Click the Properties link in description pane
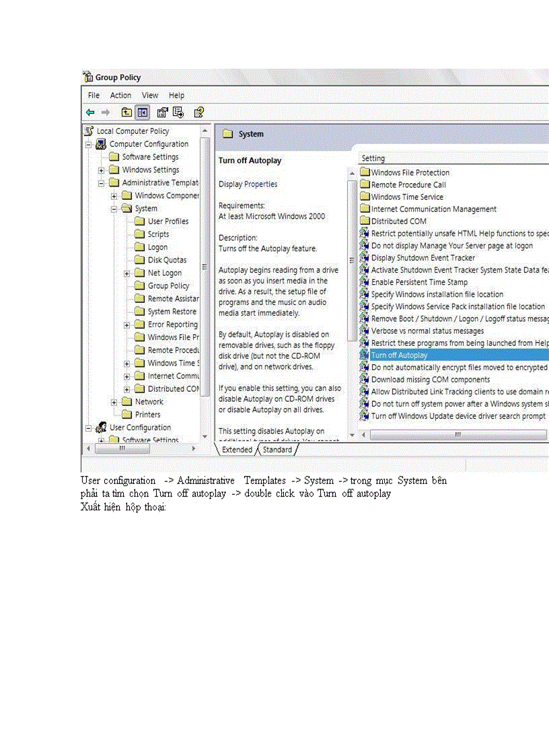The width and height of the screenshot is (549, 756). (260, 184)
